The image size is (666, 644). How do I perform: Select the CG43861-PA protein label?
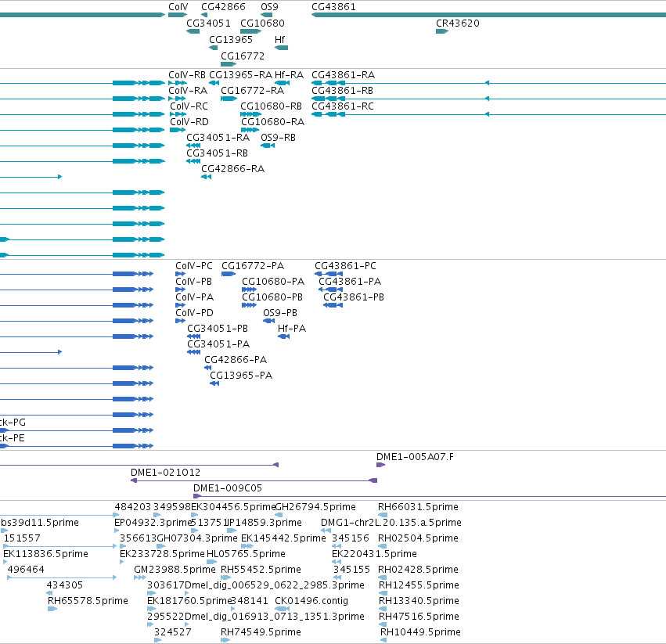pyautogui.click(x=350, y=282)
